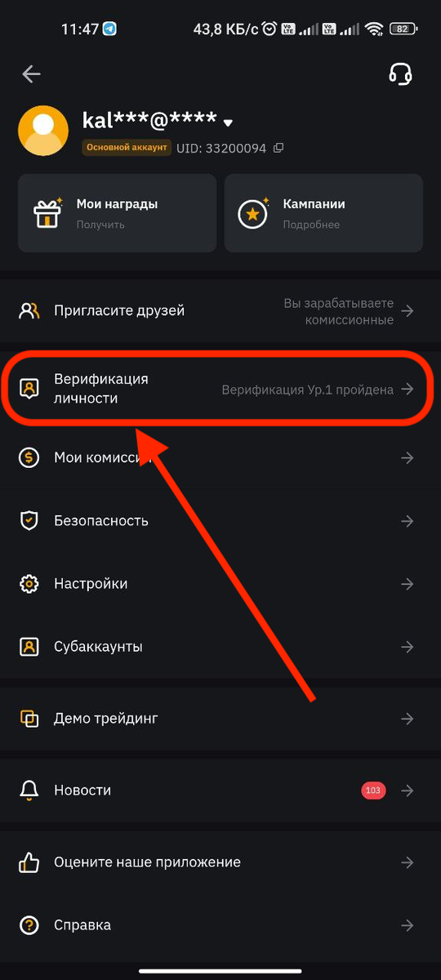Viewport: 441px width, 980px height.
Task: Expand Демо трейдинг row arrow
Action: point(408,719)
